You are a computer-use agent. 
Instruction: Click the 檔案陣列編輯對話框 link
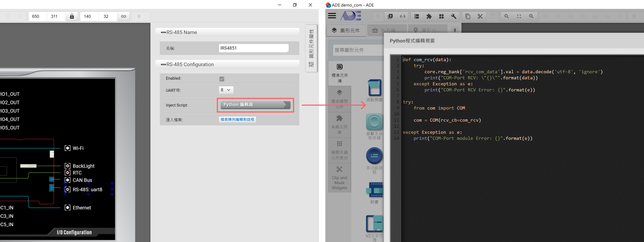[237, 120]
